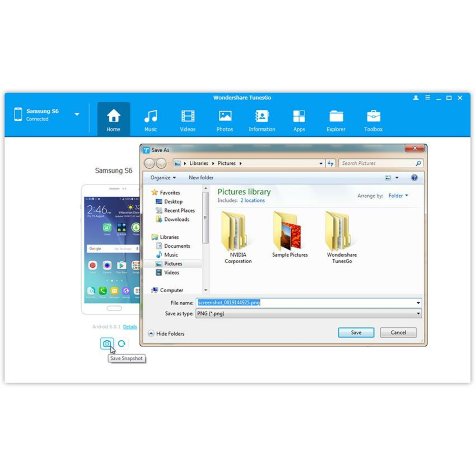Change view with the view icon
The image size is (476, 476).
[x=388, y=178]
